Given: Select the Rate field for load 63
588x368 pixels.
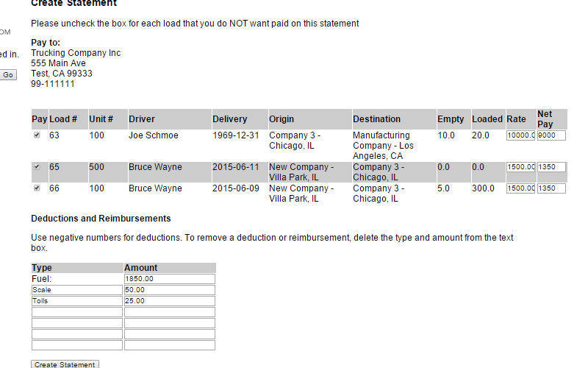Looking at the screenshot, I should pos(520,135).
